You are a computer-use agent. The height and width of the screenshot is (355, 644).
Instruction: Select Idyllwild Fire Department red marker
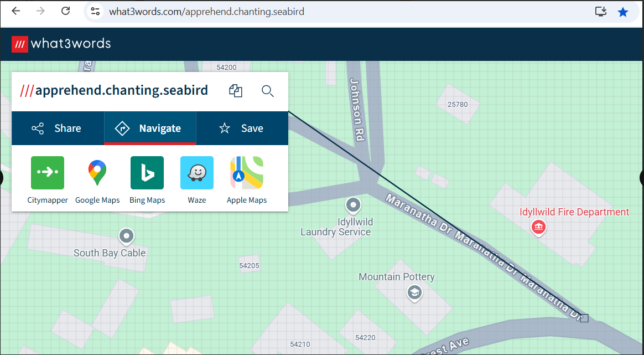[x=538, y=227]
